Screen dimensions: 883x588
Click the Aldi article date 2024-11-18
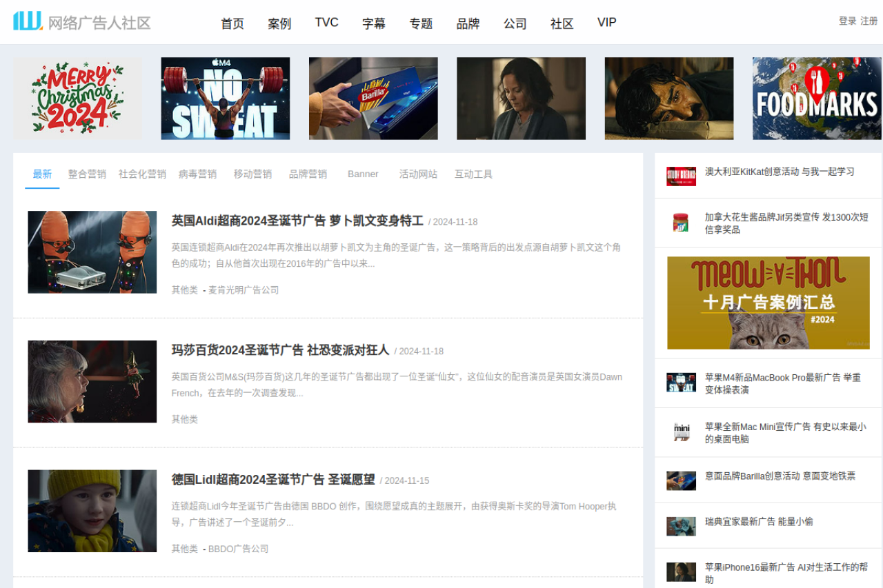pos(453,222)
